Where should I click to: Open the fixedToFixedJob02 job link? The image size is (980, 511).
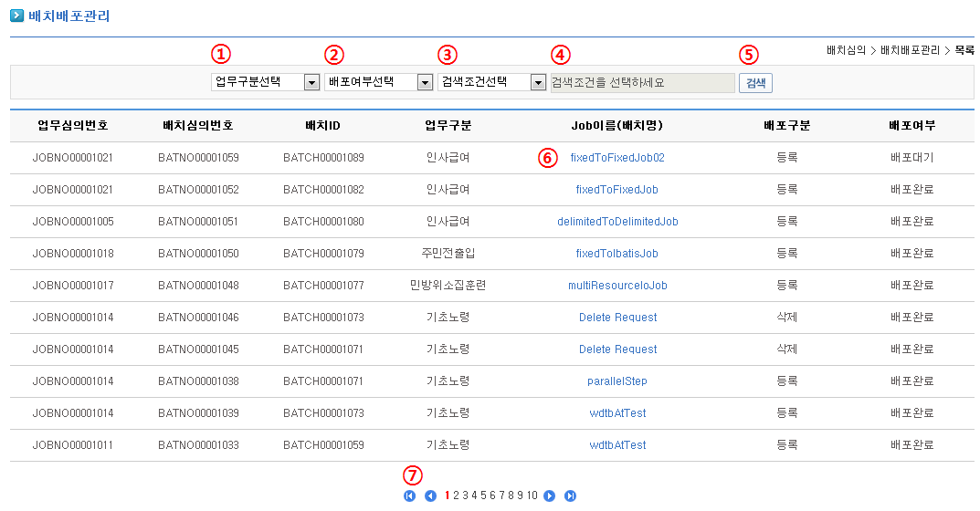point(617,158)
